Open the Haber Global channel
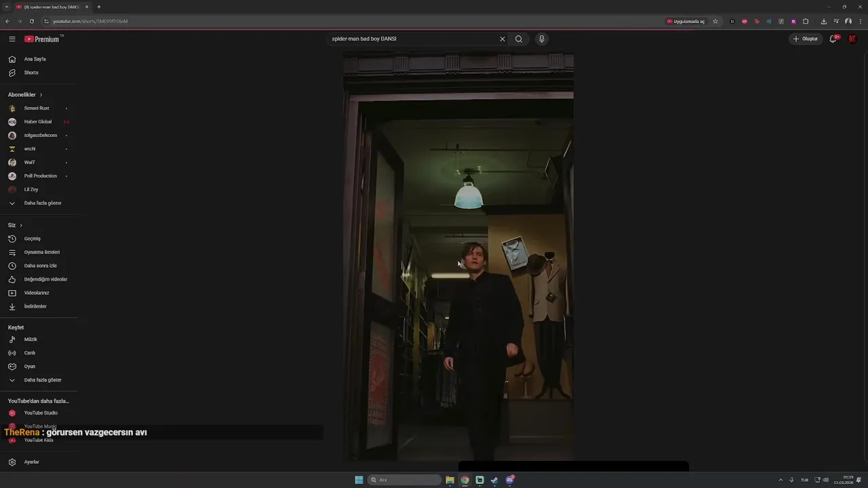868x488 pixels. click(39, 122)
